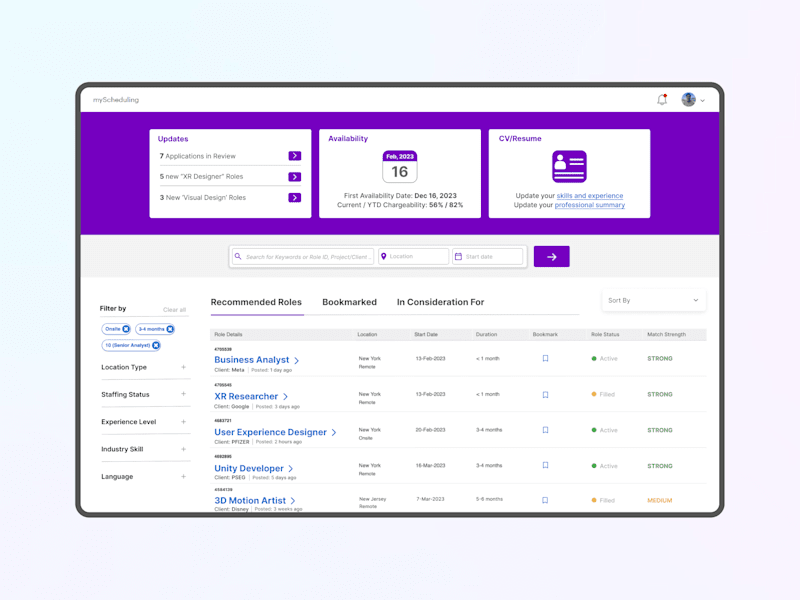Bookmark the XR Researcher role
Image resolution: width=800 pixels, height=600 pixels.
(x=545, y=394)
